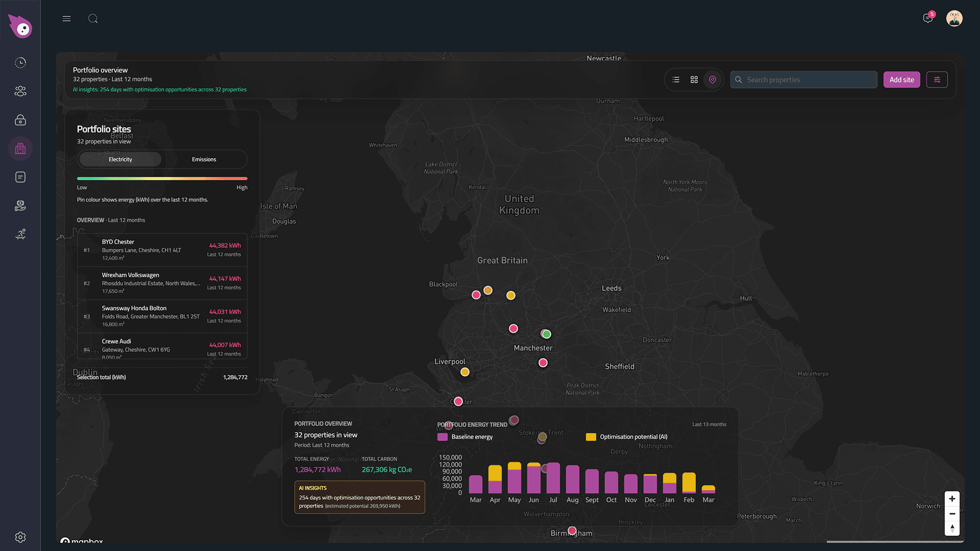
Task: Open BYD Chester site row
Action: [162, 249]
